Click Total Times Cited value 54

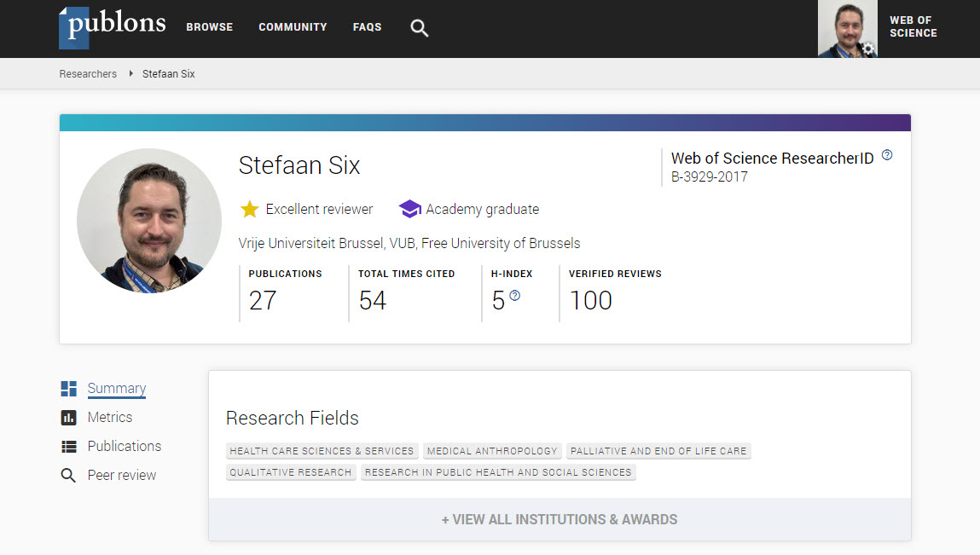point(373,301)
